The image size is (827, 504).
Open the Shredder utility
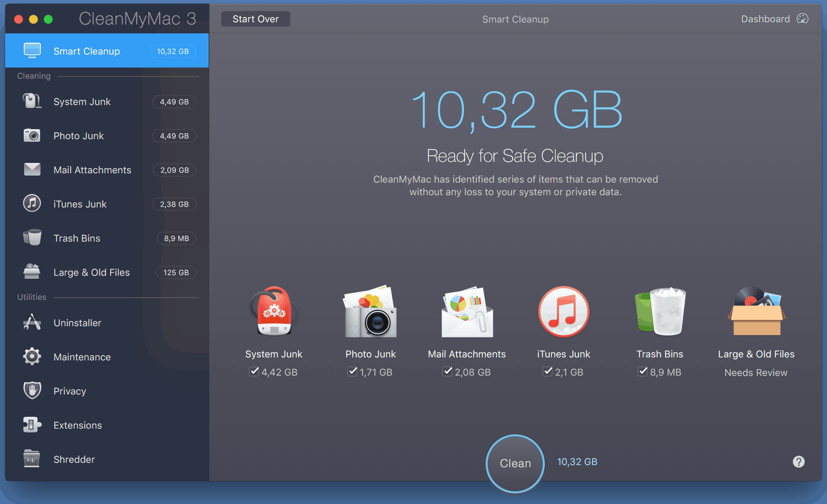74,459
